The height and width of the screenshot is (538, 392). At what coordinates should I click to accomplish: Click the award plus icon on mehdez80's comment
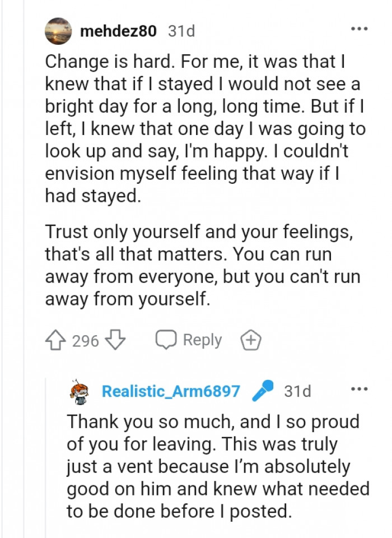[x=251, y=339]
